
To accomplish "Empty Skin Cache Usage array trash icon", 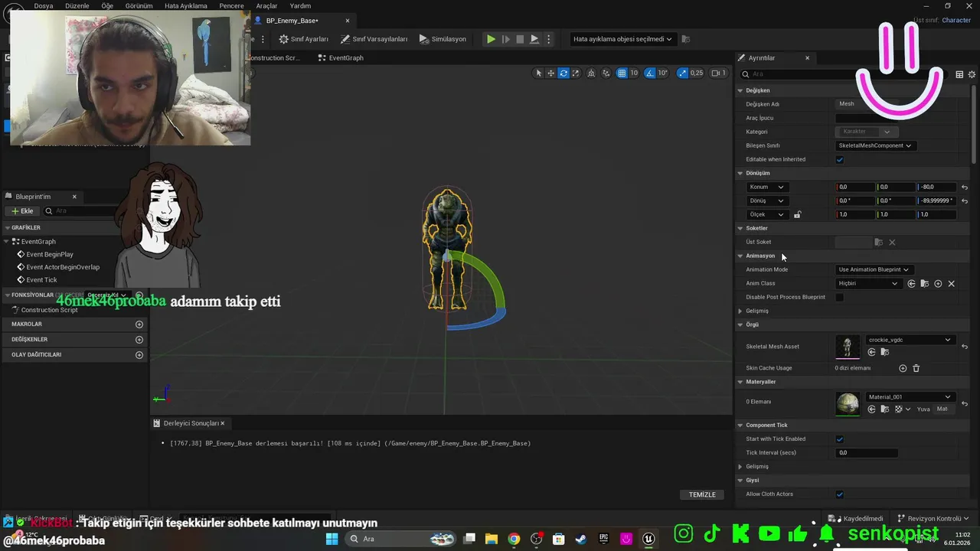I will coord(916,368).
